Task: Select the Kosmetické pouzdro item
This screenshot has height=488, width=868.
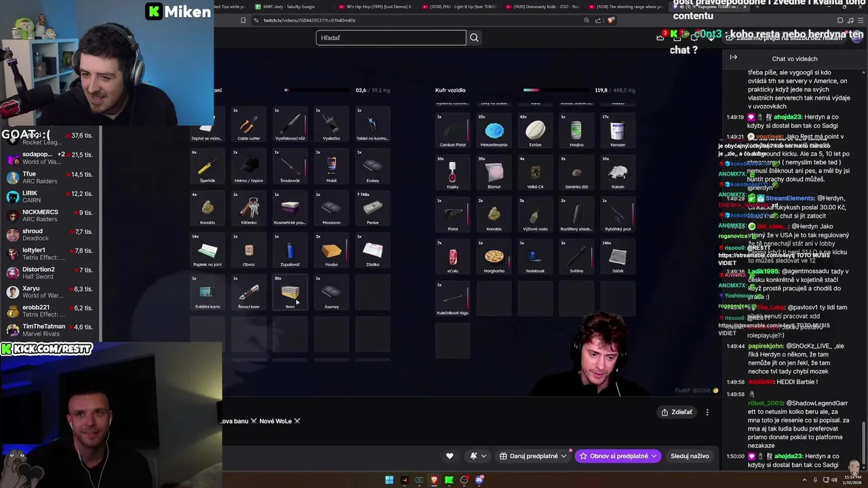Action: 290,208
